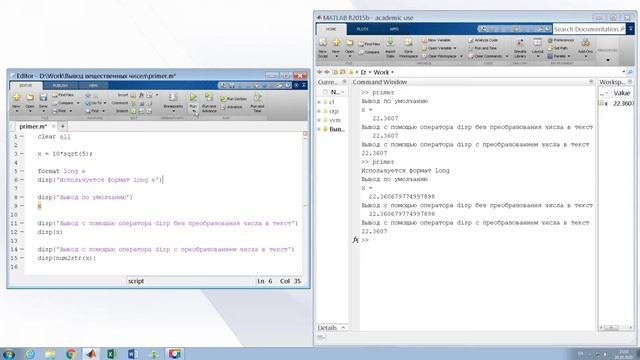
Task: Click command prompt line in Command Window
Action: [478, 240]
